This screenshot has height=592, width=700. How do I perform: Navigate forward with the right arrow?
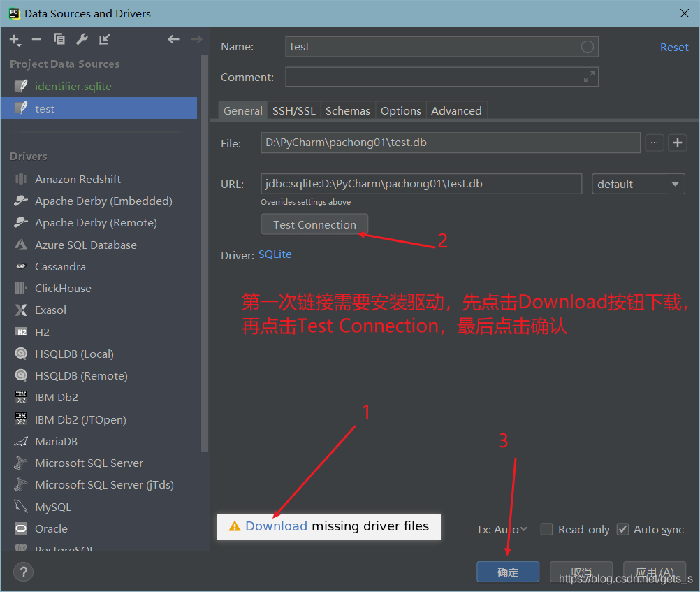[x=196, y=39]
